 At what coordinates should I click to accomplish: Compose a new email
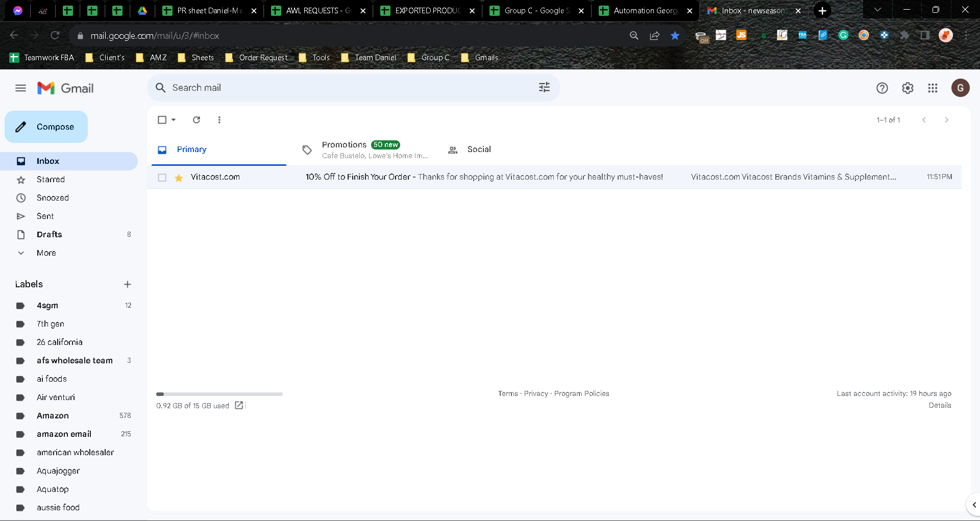tap(46, 127)
